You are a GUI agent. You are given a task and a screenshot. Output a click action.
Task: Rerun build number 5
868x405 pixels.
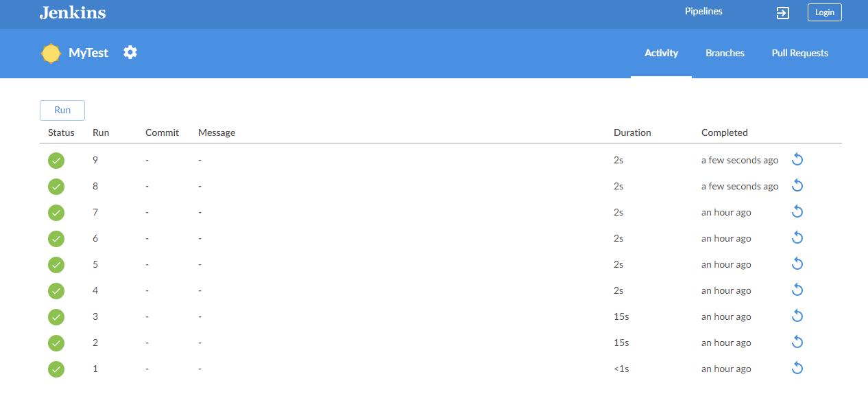pyautogui.click(x=797, y=264)
